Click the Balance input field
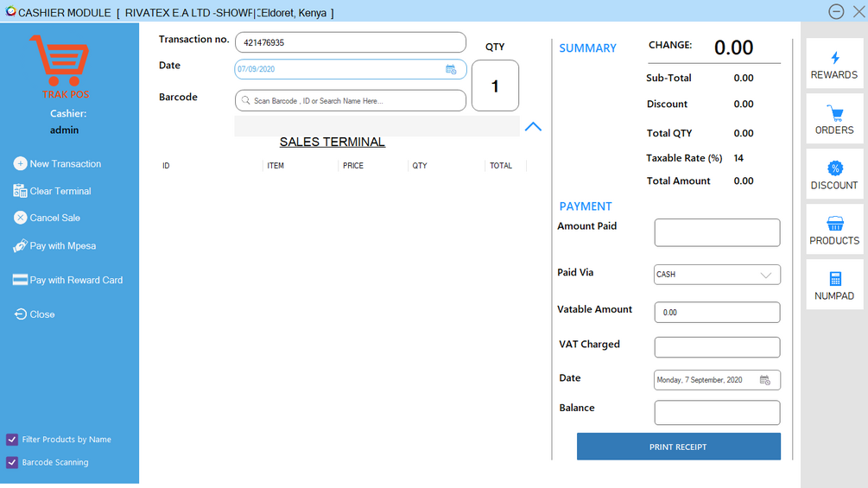868x488 pixels. click(717, 413)
